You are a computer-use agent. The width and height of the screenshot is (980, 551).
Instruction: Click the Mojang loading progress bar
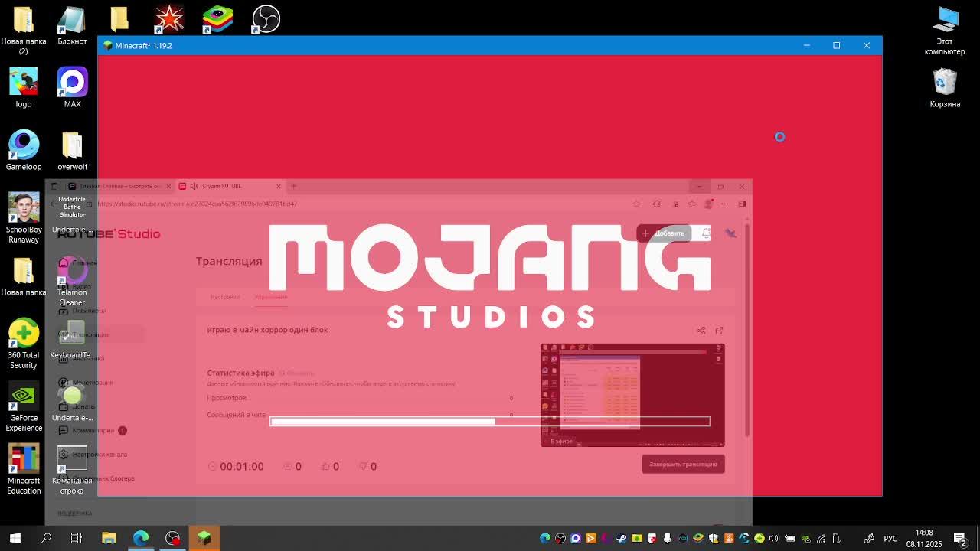pos(490,421)
